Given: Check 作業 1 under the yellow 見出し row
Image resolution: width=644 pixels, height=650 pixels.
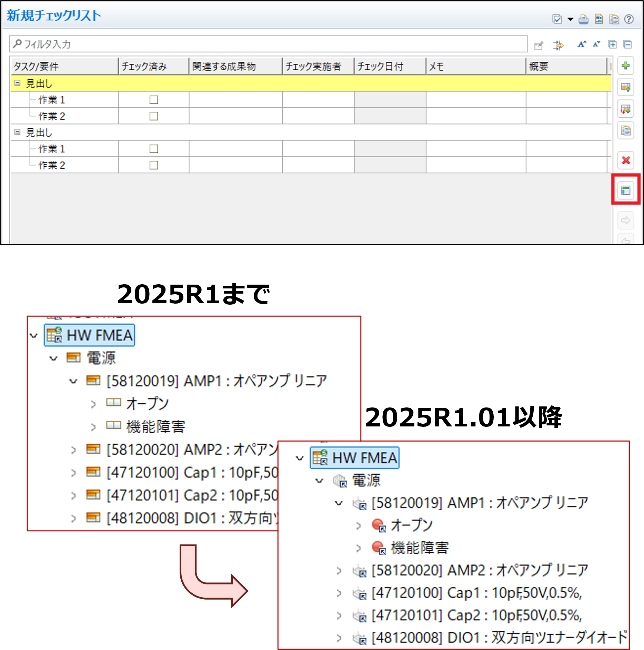Looking at the screenshot, I should coord(154,100).
